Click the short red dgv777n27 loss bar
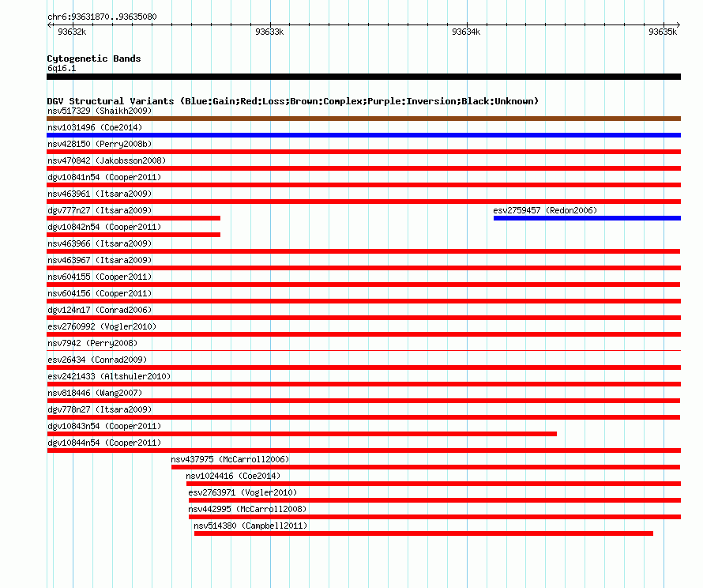703x588 pixels. 133,218
